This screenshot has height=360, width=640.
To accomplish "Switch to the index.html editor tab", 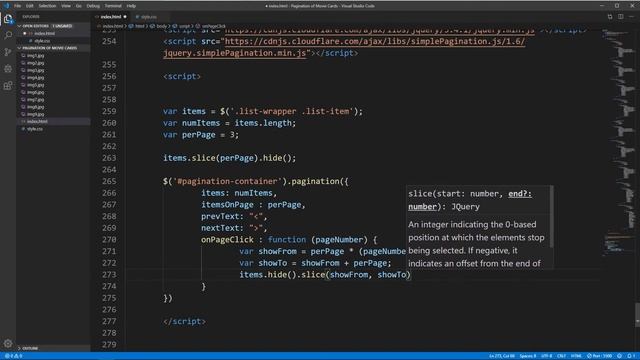I will (111, 17).
